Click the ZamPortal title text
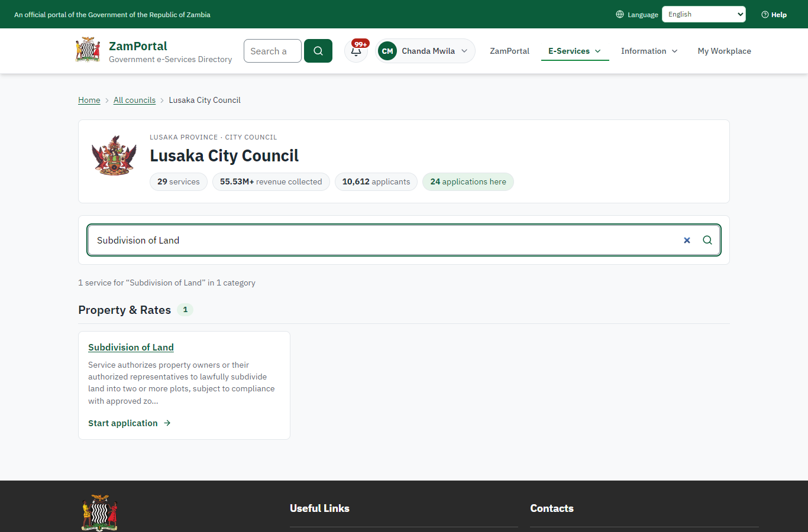 click(x=138, y=46)
